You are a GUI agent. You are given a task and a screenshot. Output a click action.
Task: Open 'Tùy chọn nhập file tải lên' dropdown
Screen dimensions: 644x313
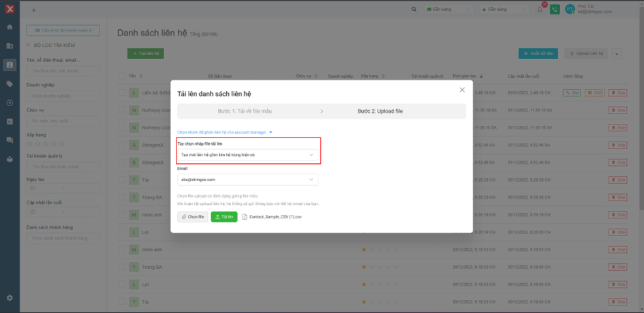pyautogui.click(x=247, y=154)
